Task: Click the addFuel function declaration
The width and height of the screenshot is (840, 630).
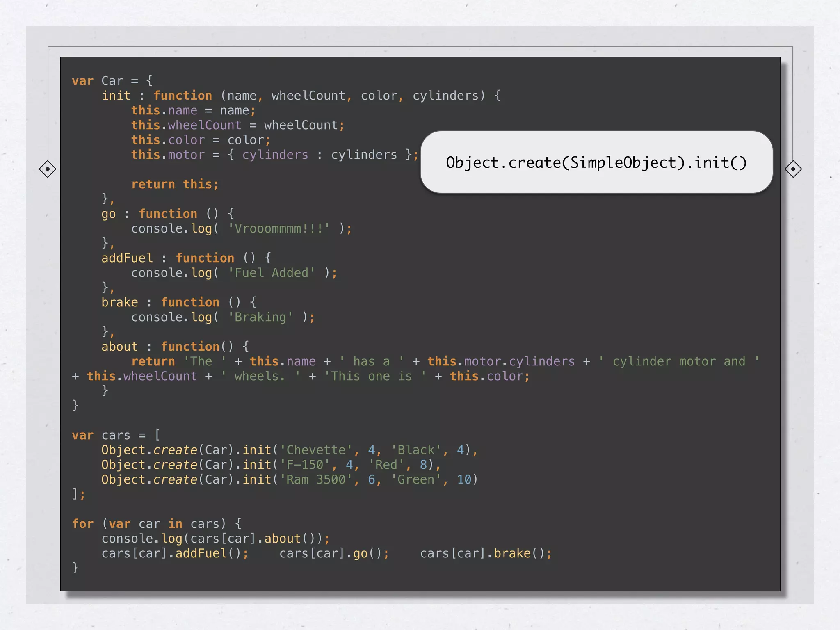Action: 186,258
